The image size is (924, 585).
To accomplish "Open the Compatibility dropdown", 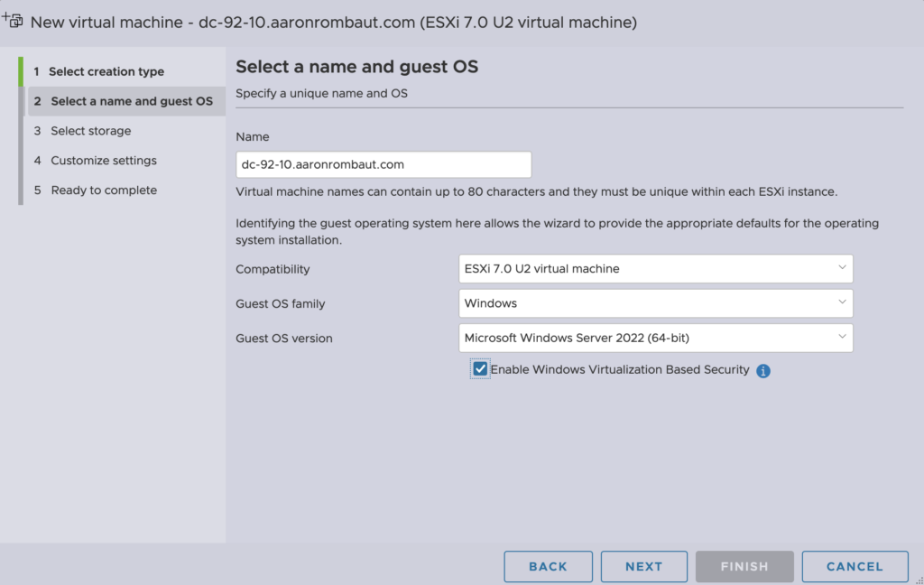I will point(655,269).
